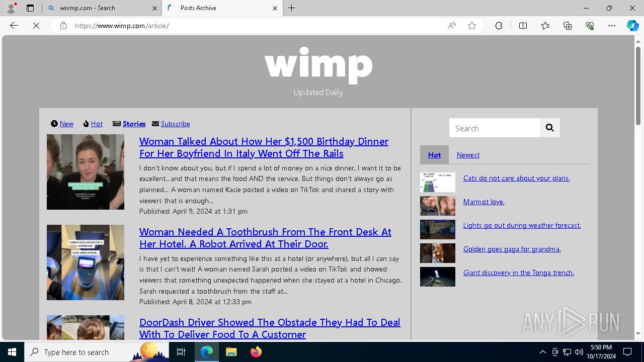The image size is (644, 362).
Task: Open the notification center icon
Action: click(x=627, y=352)
